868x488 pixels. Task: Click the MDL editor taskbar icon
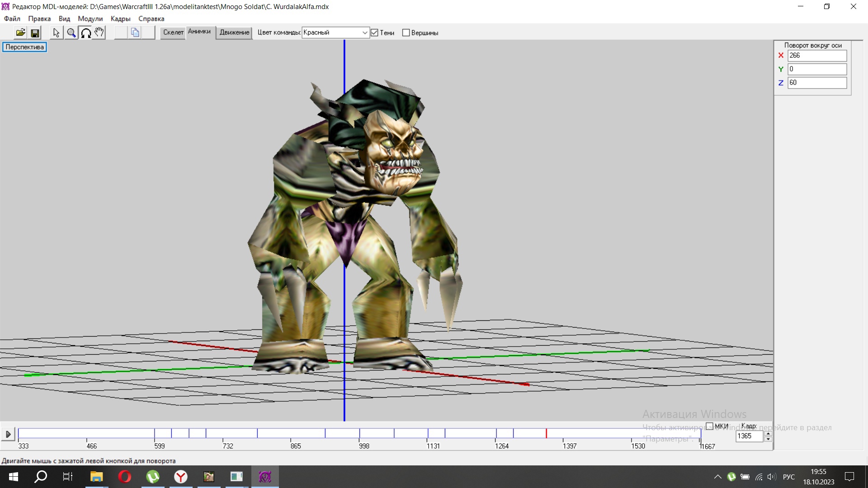pos(265,477)
